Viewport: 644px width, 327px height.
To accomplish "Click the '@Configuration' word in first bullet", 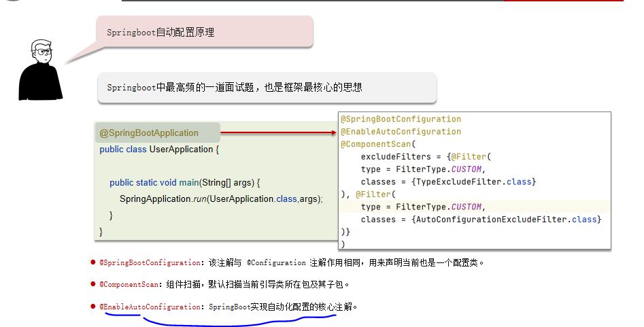I will tap(276, 263).
